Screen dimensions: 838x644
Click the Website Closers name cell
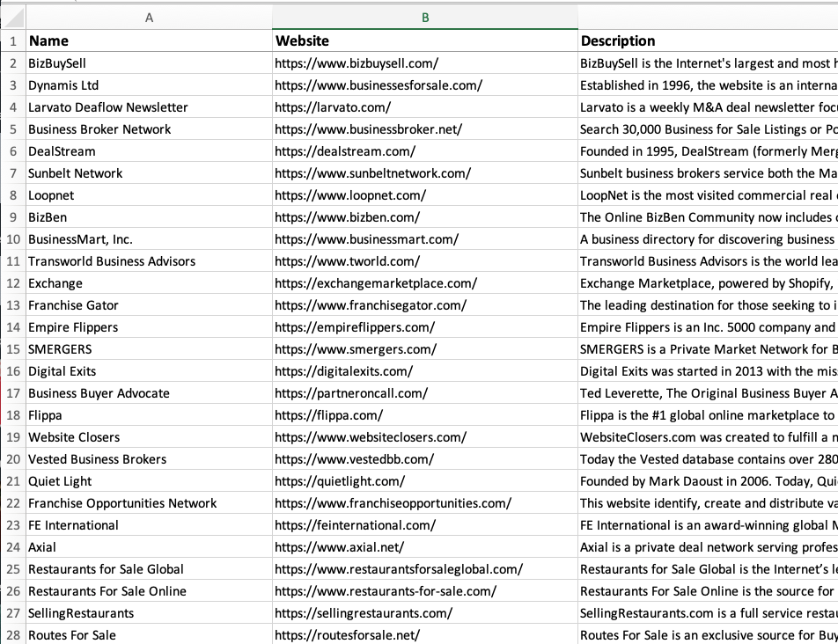click(74, 437)
